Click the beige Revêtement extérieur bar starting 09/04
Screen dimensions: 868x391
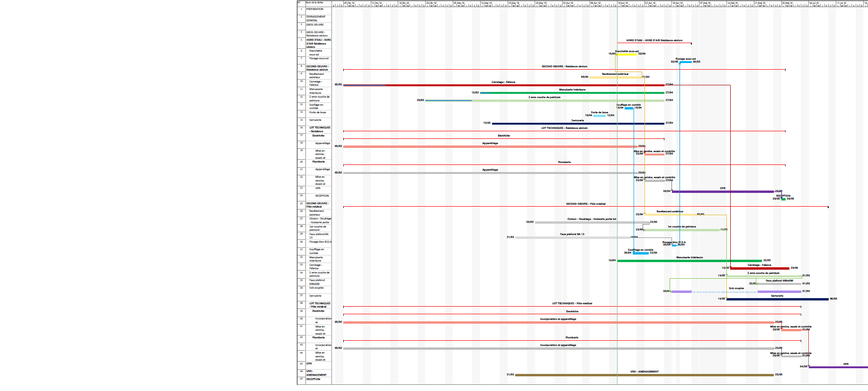click(616, 77)
